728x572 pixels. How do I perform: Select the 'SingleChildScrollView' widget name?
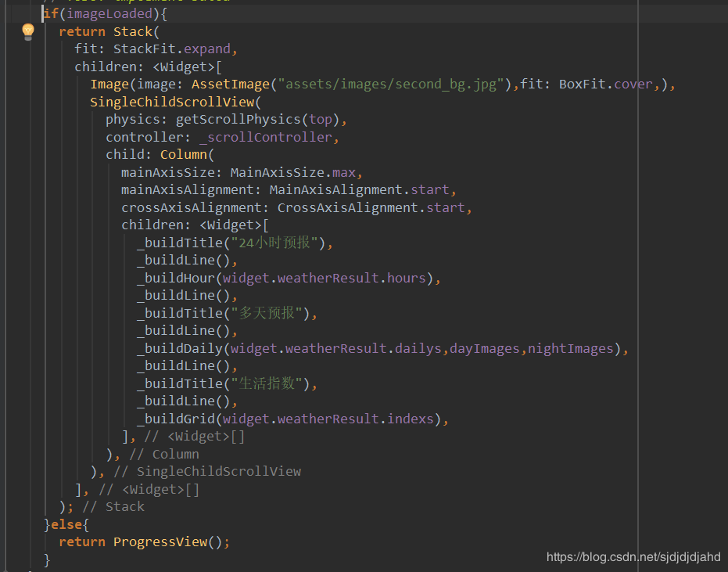pos(172,102)
